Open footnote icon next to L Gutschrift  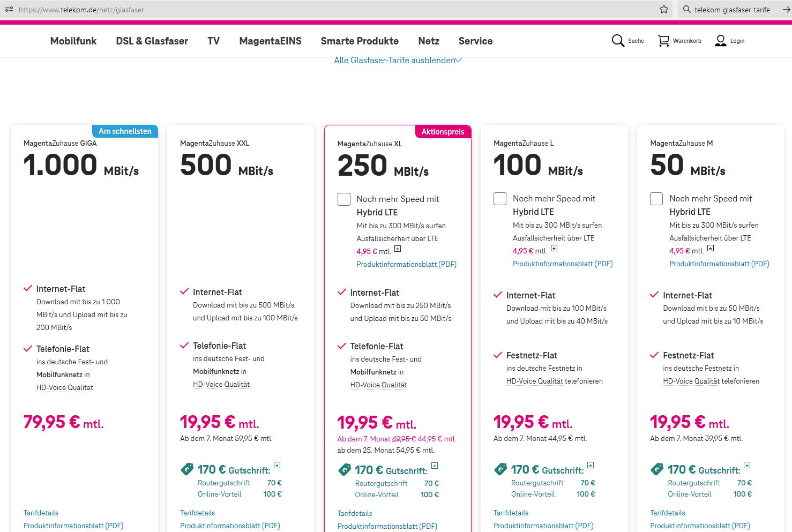coord(591,465)
